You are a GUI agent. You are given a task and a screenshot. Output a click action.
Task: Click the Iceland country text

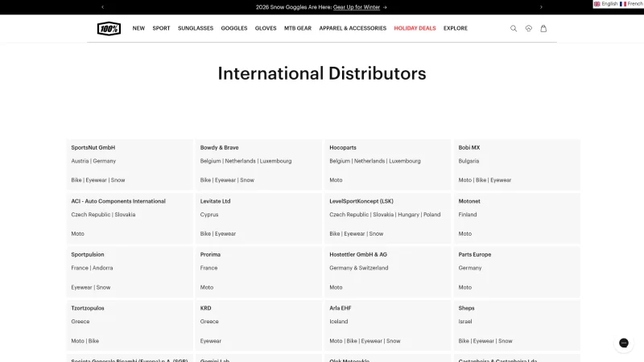point(338,321)
